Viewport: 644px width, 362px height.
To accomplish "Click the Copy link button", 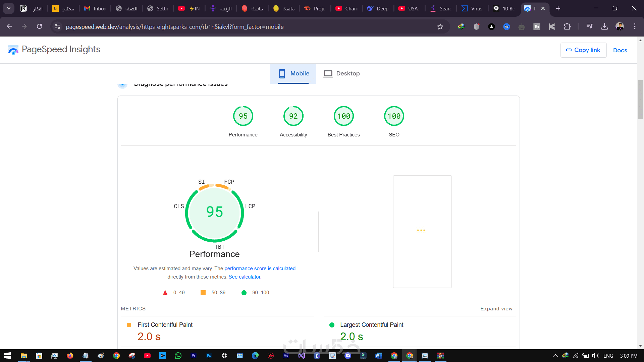I will 583,50.
